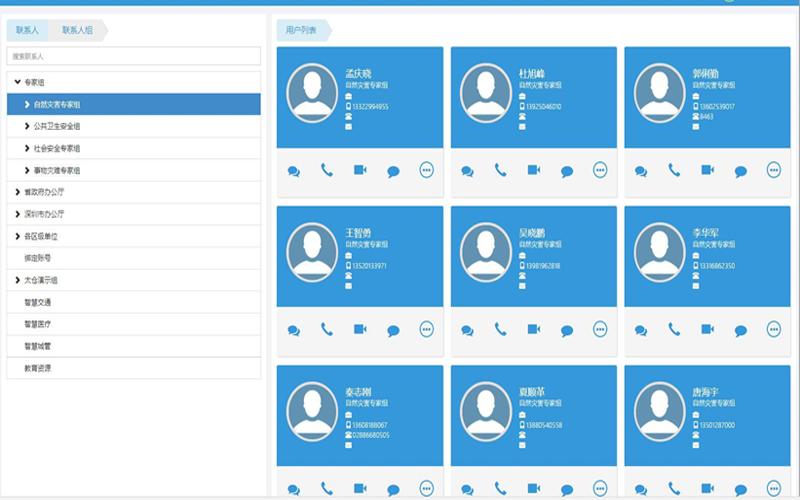Start a video call with 杜旭峰
This screenshot has width=800, height=500.
tap(534, 170)
